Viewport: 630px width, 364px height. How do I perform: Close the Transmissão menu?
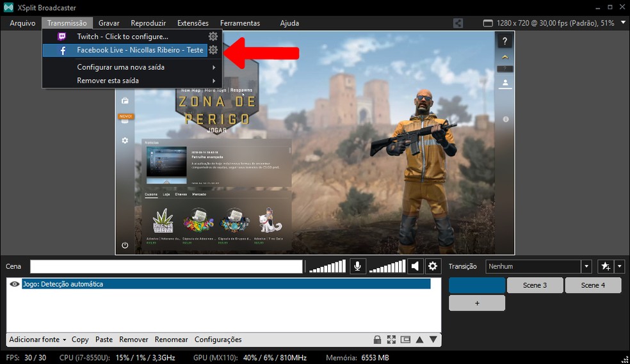[x=67, y=23]
